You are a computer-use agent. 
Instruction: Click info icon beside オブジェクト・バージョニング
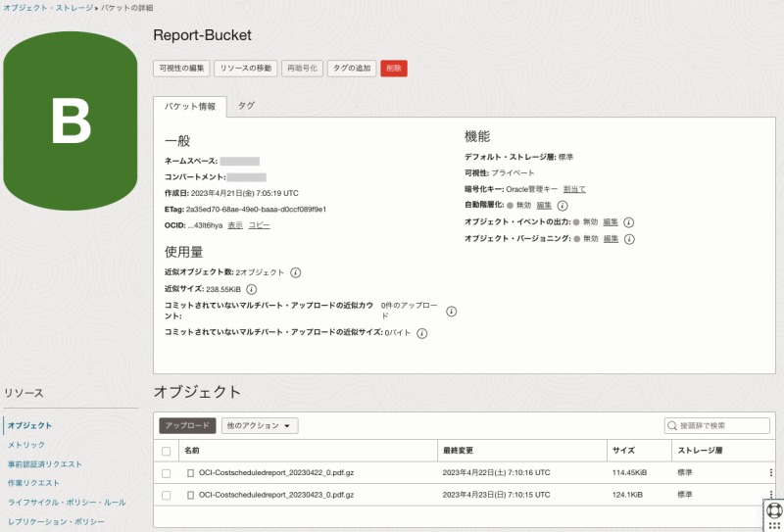point(629,238)
